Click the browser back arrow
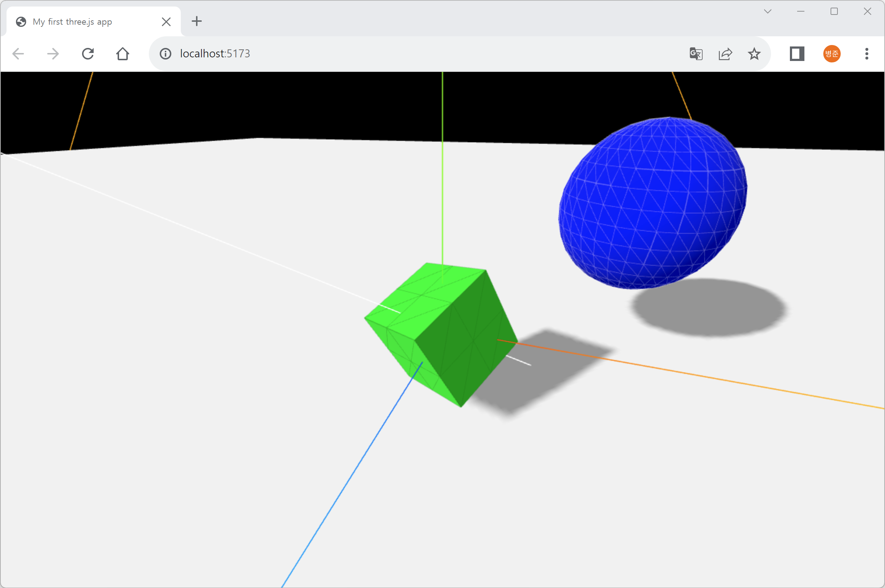 [18, 54]
